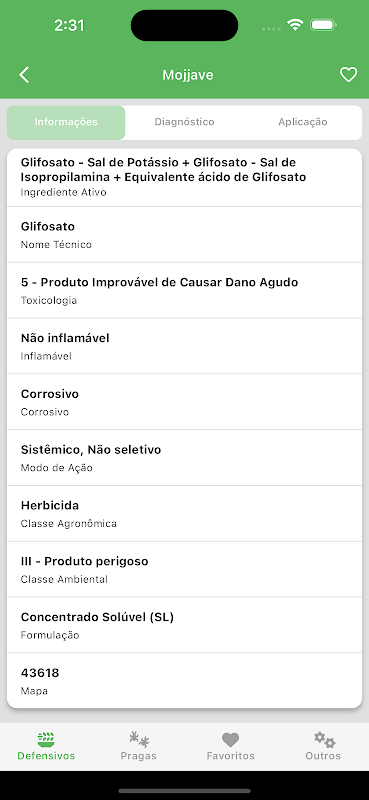Tap the Modo de Ação row

[184, 458]
